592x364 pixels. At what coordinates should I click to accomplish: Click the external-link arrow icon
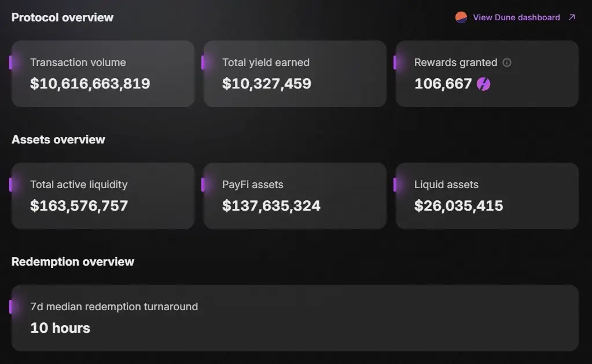click(572, 17)
